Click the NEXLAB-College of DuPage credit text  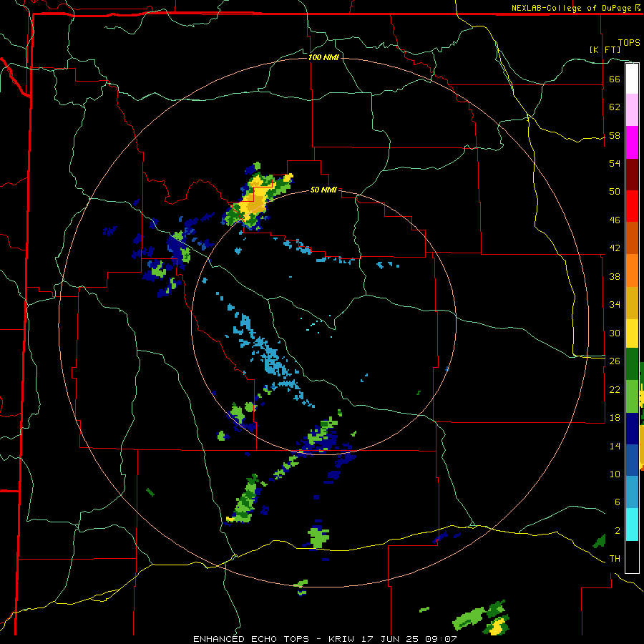coord(572,8)
